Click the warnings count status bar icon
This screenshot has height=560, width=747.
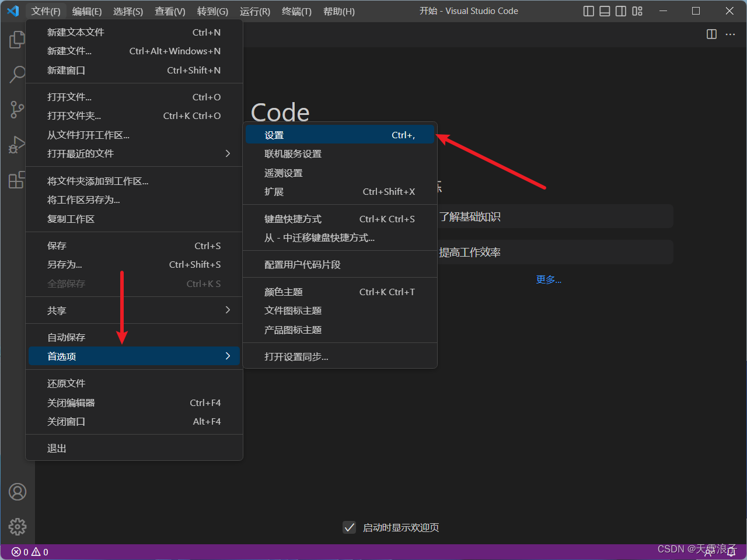pos(40,552)
